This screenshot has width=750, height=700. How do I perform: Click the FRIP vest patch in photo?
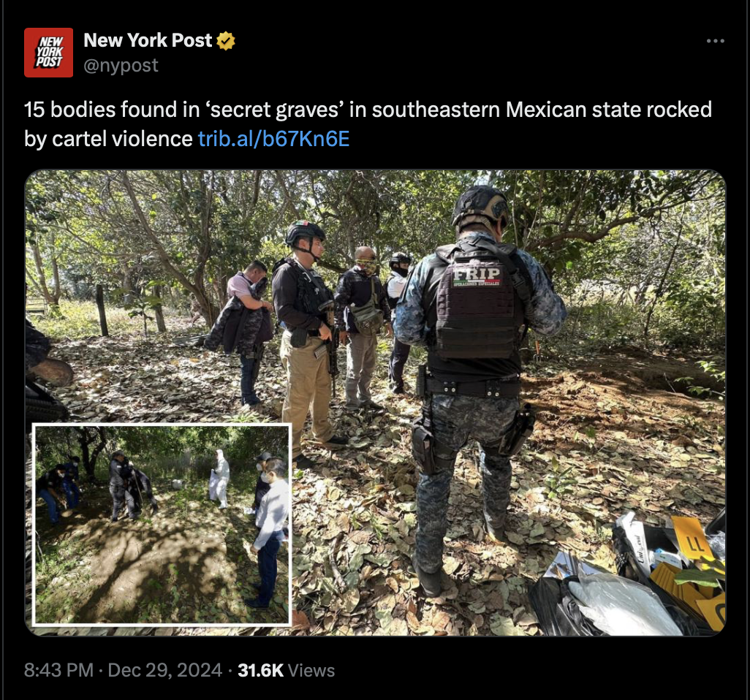(477, 277)
